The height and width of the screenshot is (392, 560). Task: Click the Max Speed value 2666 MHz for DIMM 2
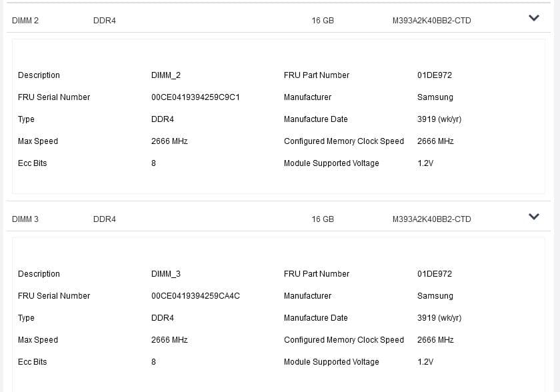[x=171, y=141]
